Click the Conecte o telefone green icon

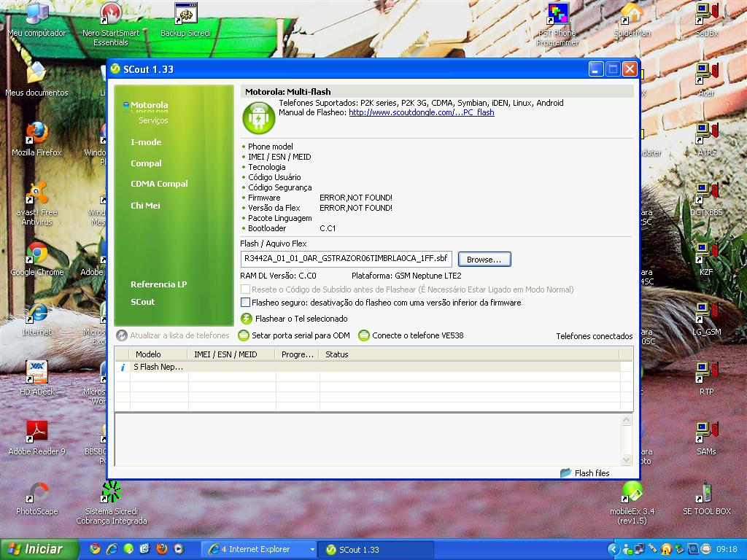[364, 335]
